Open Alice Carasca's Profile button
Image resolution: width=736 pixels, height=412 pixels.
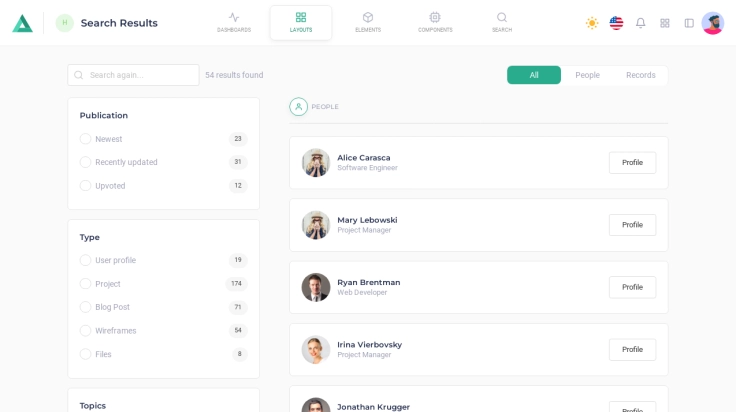pyautogui.click(x=632, y=163)
